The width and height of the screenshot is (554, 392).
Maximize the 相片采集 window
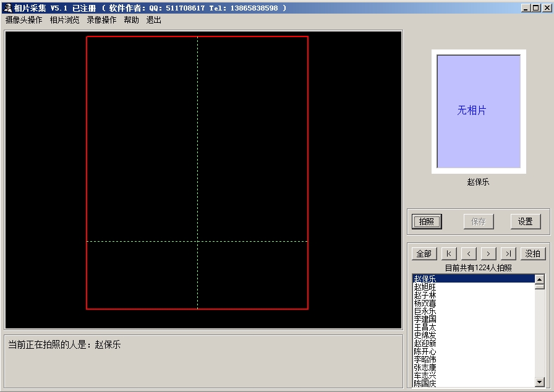point(535,8)
